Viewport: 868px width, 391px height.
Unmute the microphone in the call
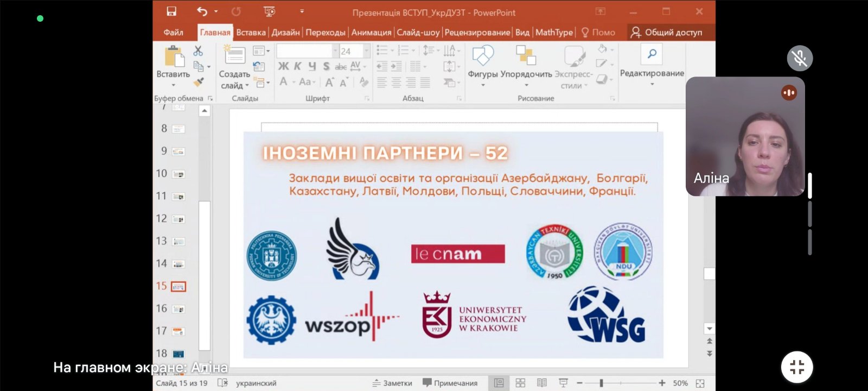pos(800,58)
